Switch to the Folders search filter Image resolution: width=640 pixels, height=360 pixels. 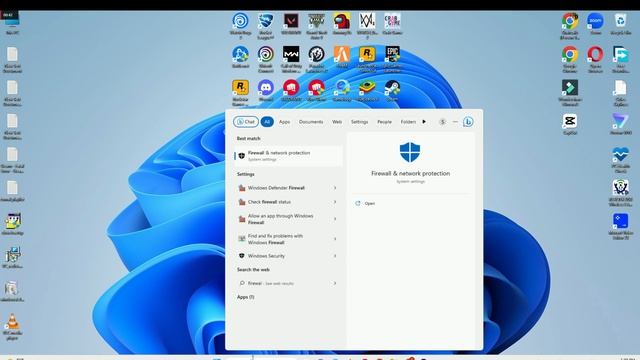pyautogui.click(x=408, y=122)
